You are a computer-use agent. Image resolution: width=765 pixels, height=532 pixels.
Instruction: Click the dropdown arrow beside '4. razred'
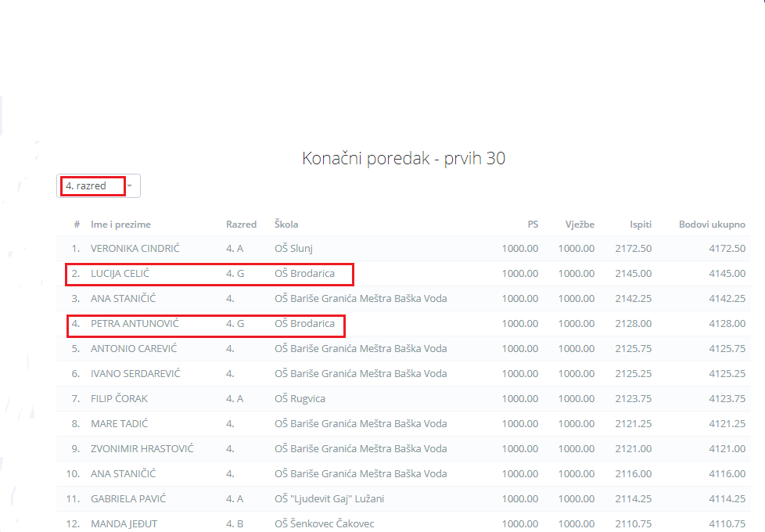click(130, 186)
